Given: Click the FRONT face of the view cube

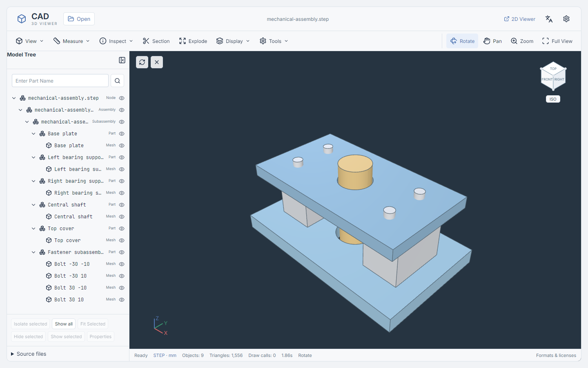Looking at the screenshot, I should tap(547, 79).
